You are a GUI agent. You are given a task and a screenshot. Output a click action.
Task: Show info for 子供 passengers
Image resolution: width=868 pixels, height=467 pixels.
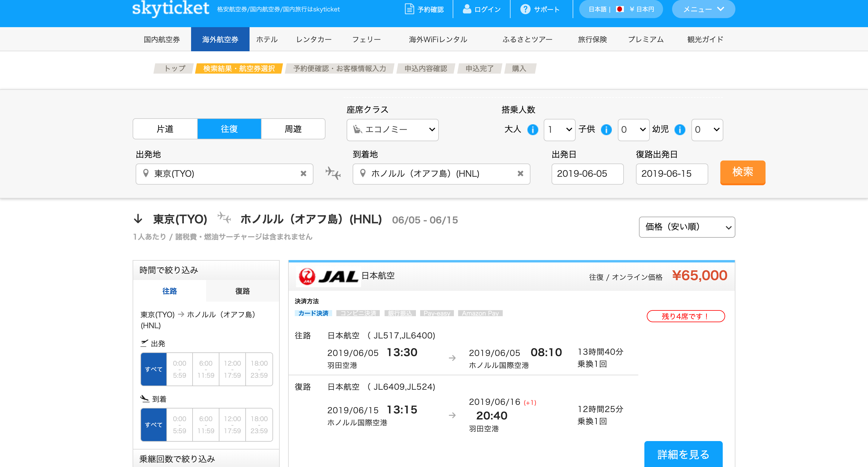click(606, 129)
